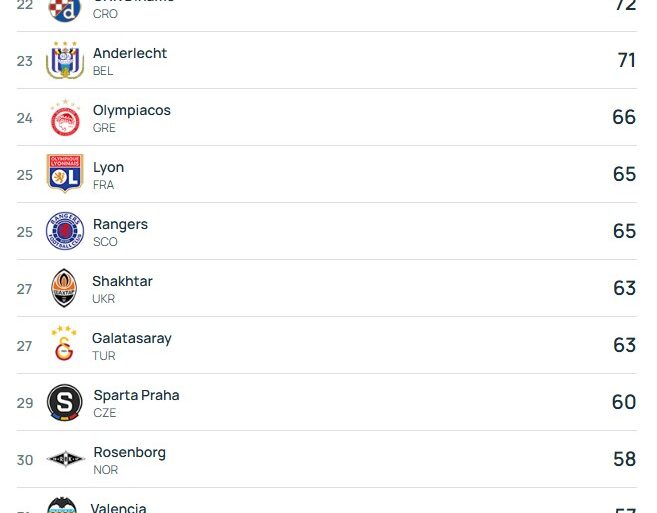Viewport: 657px width, 513px height.
Task: Open the Rangers team page
Action: 120,224
